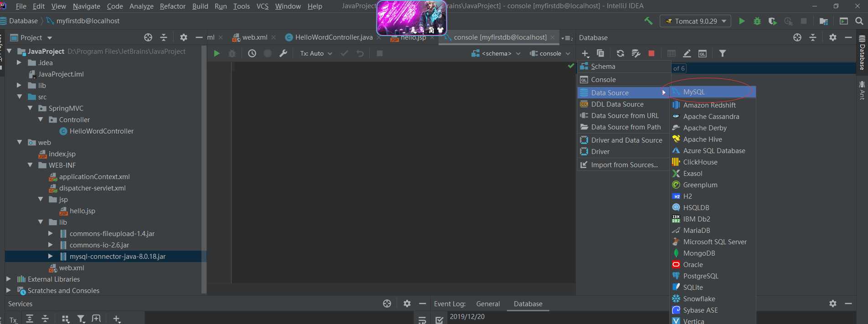Open the console session dropdown
The width and height of the screenshot is (868, 324).
click(550, 53)
